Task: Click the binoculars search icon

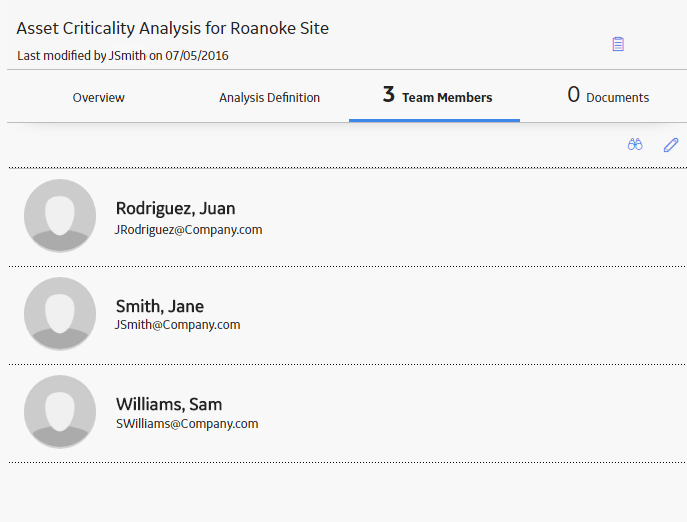Action: [x=635, y=144]
